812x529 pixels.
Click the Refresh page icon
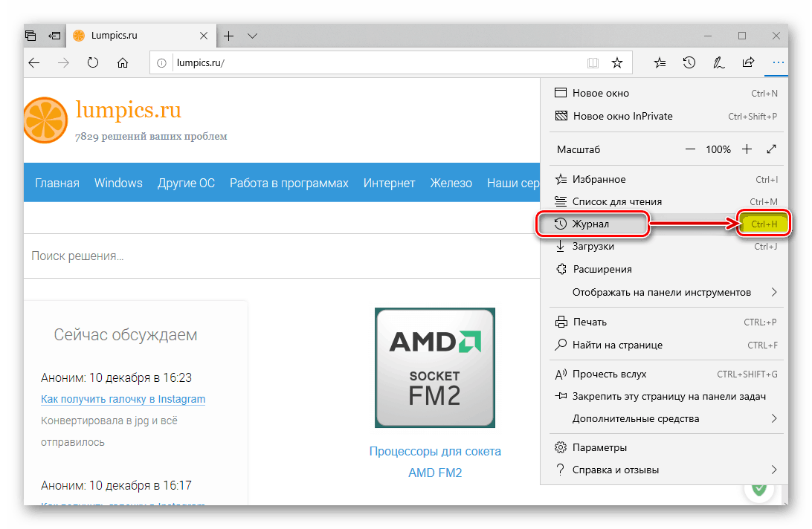[93, 63]
